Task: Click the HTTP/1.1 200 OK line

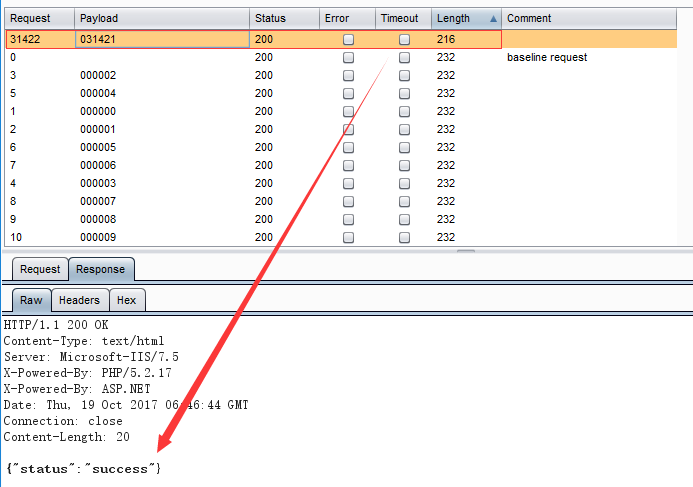Action: point(56,325)
